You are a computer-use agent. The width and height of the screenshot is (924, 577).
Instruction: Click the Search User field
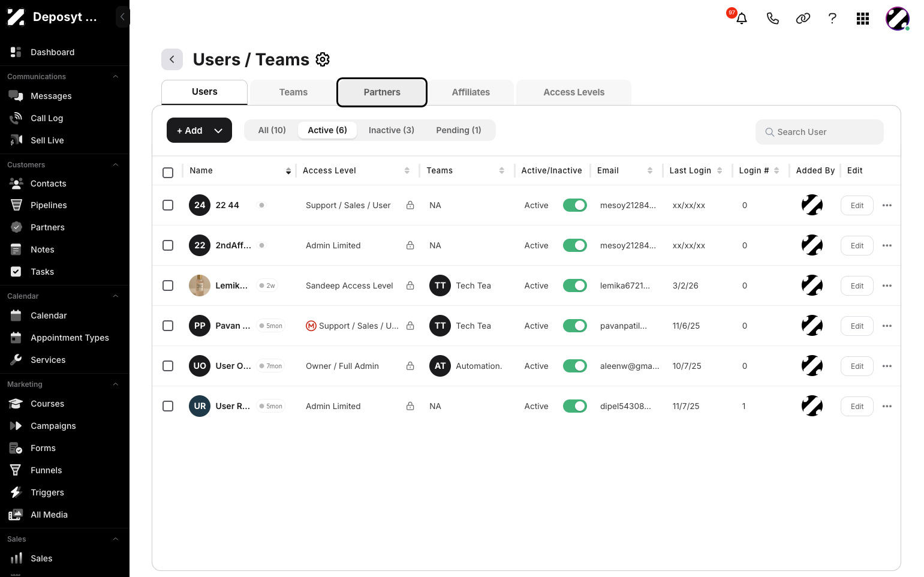[820, 132]
